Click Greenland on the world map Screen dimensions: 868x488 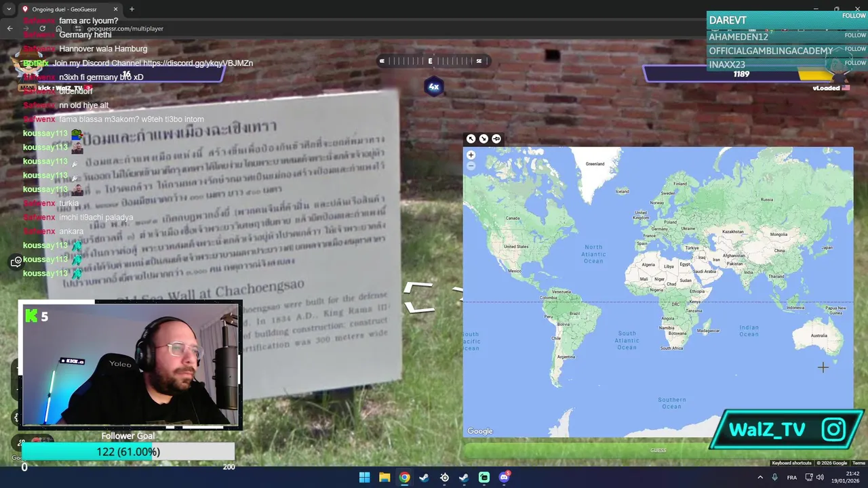595,164
